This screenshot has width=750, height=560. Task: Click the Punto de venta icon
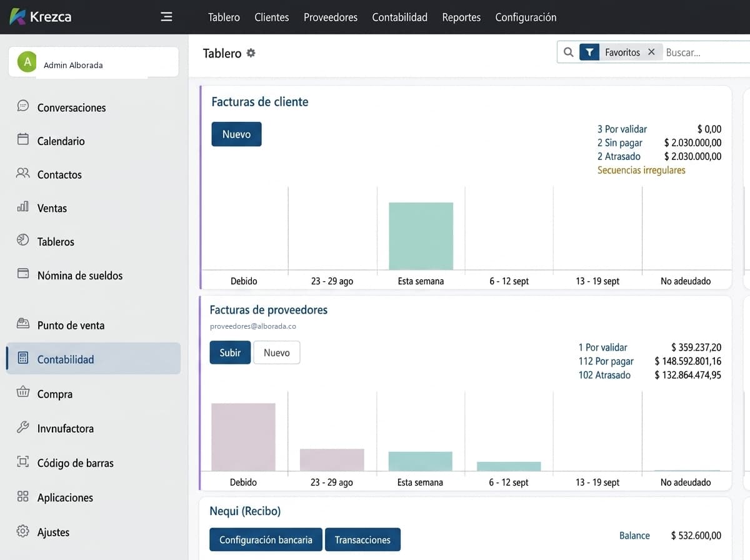coord(23,324)
